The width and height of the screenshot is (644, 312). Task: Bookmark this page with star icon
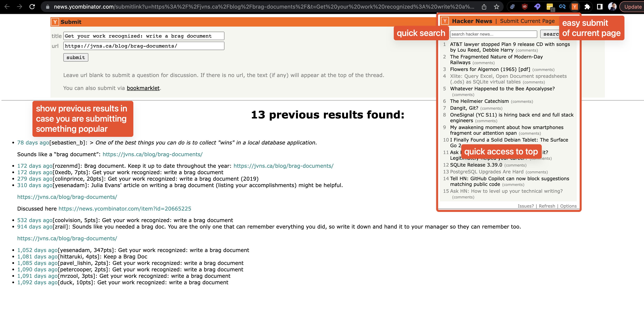tap(497, 7)
